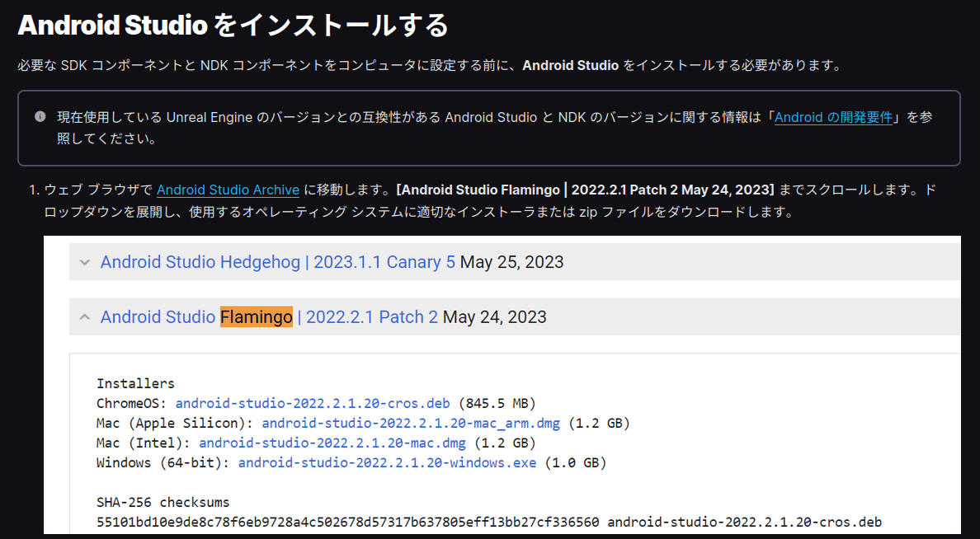Click Android Studio Hedgehog 2023.1.1 Canary 5 title
This screenshot has height=539, width=980.
(x=277, y=262)
